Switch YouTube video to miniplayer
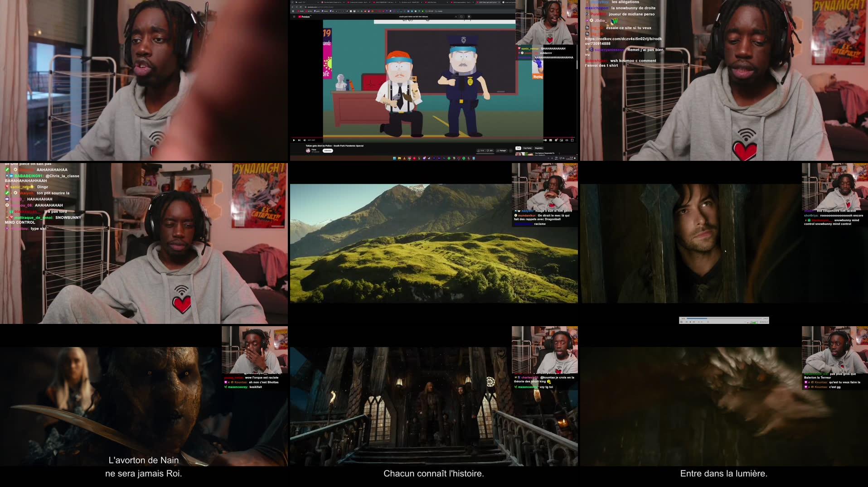The image size is (868, 487). tap(562, 140)
